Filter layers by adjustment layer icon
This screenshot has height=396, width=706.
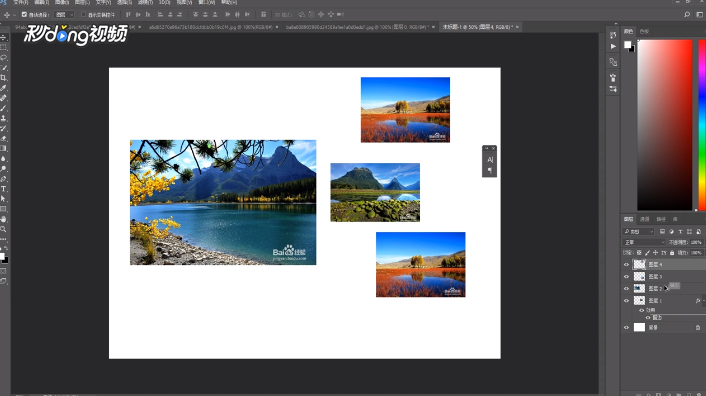tap(671, 231)
